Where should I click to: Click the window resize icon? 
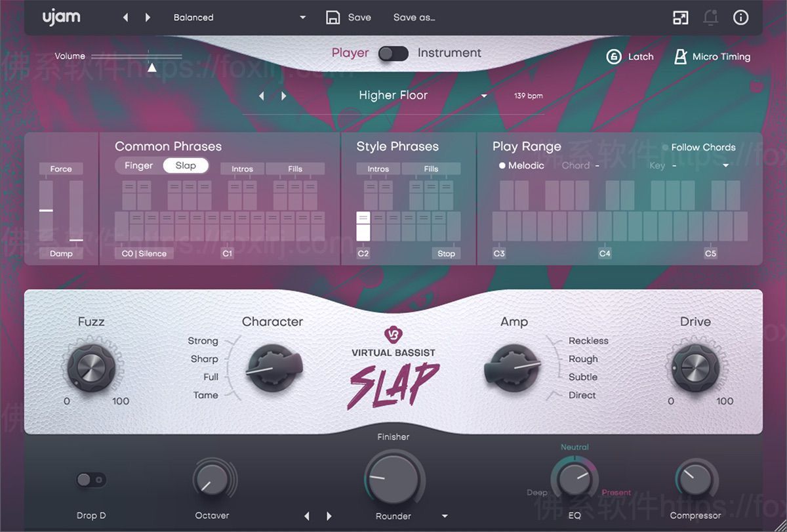[680, 18]
